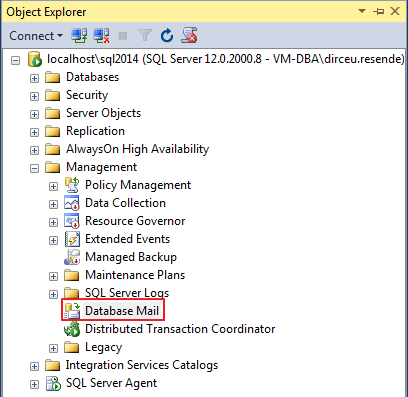408x397 pixels.
Task: Select the Legacy tree item
Action: click(103, 347)
